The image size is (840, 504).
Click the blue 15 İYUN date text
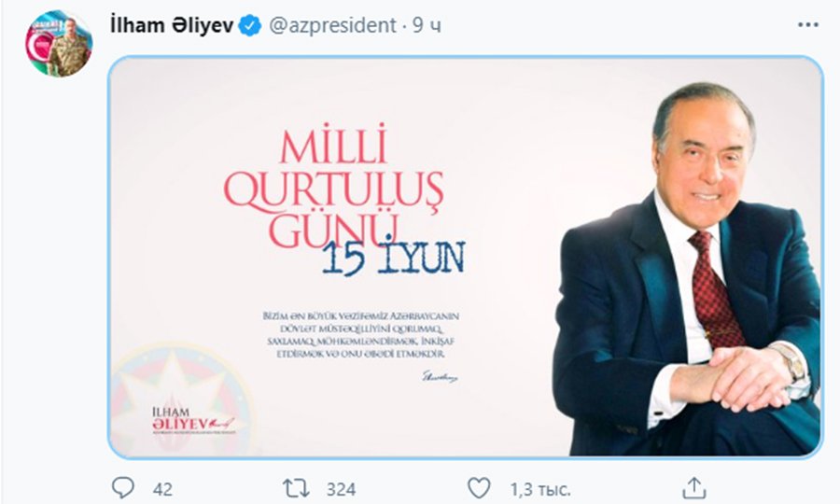394,259
